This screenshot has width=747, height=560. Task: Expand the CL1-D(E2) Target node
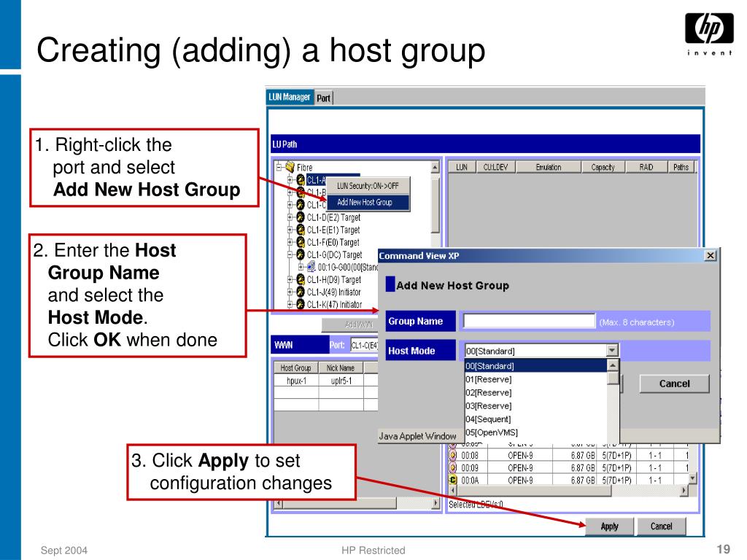coord(290,217)
